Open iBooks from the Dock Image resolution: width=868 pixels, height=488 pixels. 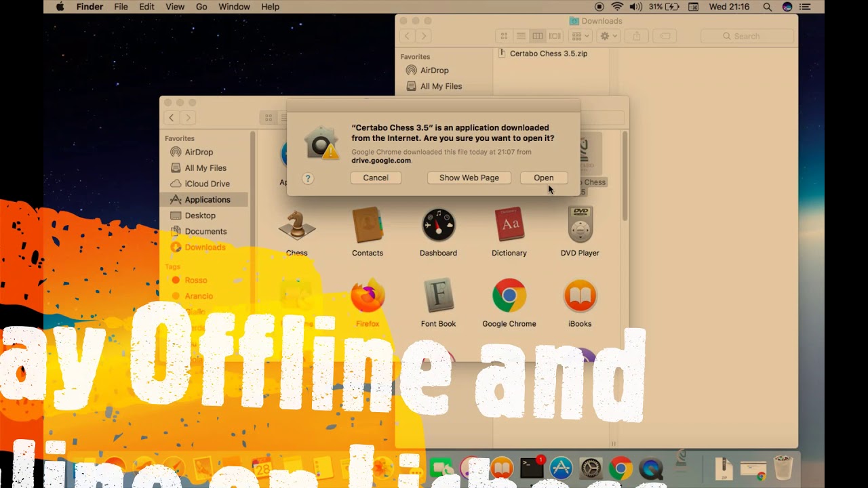click(502, 468)
